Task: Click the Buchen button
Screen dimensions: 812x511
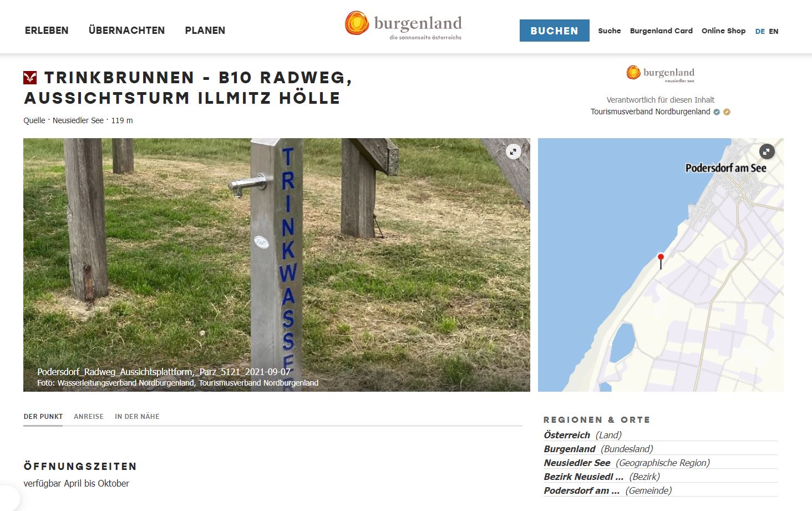Action: (x=554, y=31)
